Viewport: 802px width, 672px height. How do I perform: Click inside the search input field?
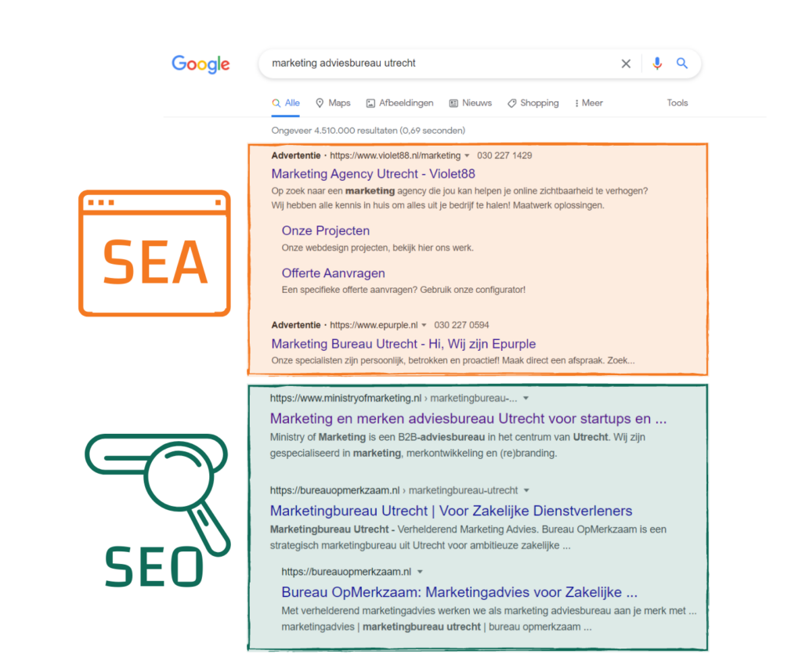(439, 63)
